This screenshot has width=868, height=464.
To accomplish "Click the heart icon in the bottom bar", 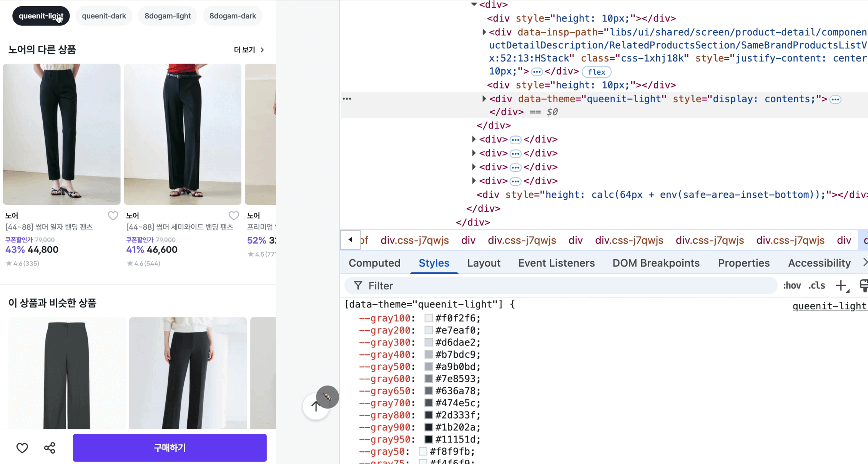I will click(x=22, y=448).
